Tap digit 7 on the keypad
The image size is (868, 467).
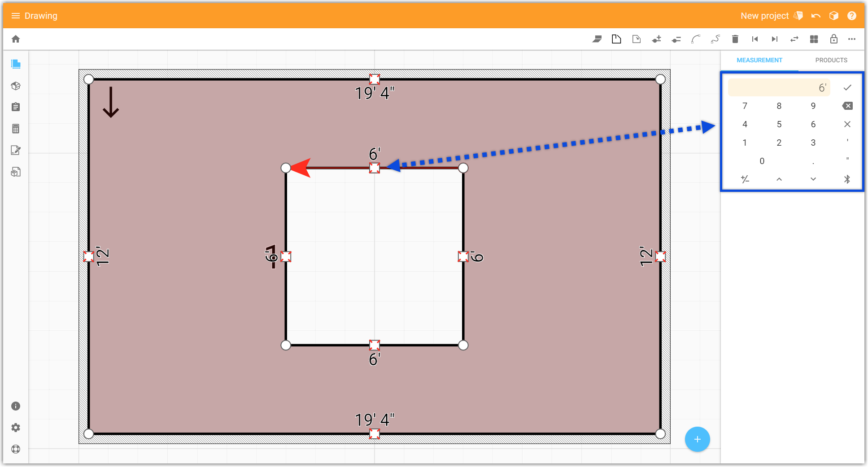[x=745, y=106]
